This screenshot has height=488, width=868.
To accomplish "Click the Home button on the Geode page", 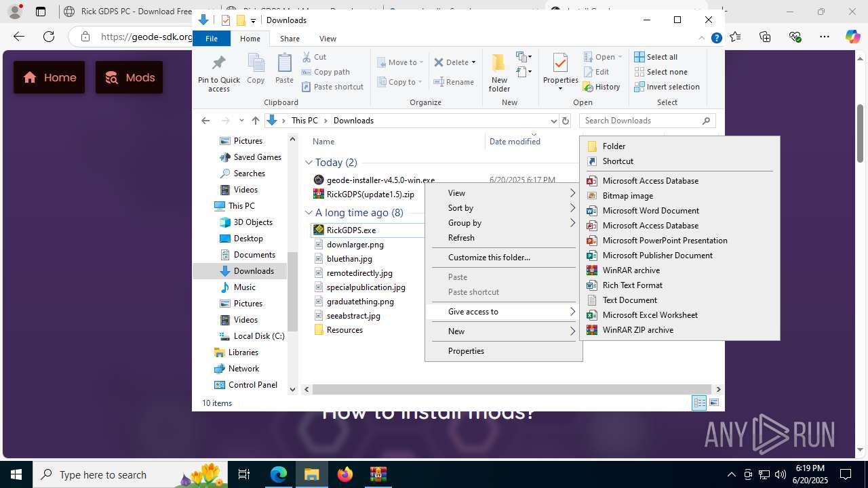I will click(x=50, y=77).
